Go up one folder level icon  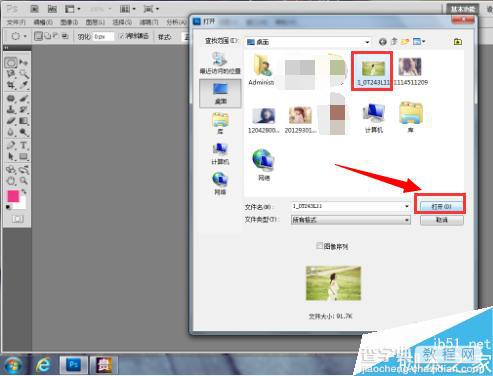[x=394, y=42]
